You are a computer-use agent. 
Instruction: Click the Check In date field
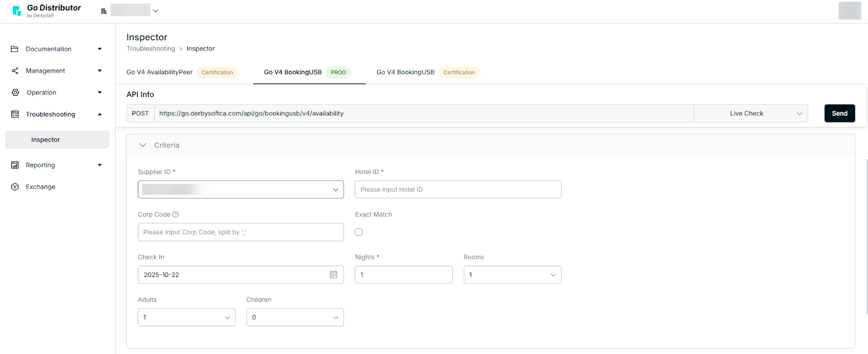(241, 275)
